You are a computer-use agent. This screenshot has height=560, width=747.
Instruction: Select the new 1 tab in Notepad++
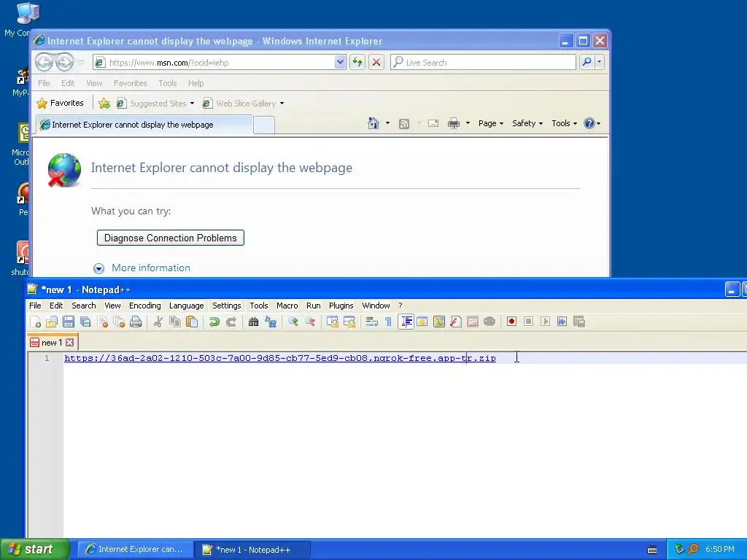coord(52,343)
